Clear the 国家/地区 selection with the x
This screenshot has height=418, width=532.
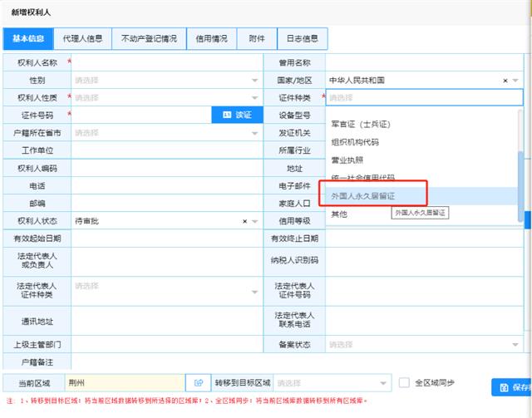tap(505, 81)
